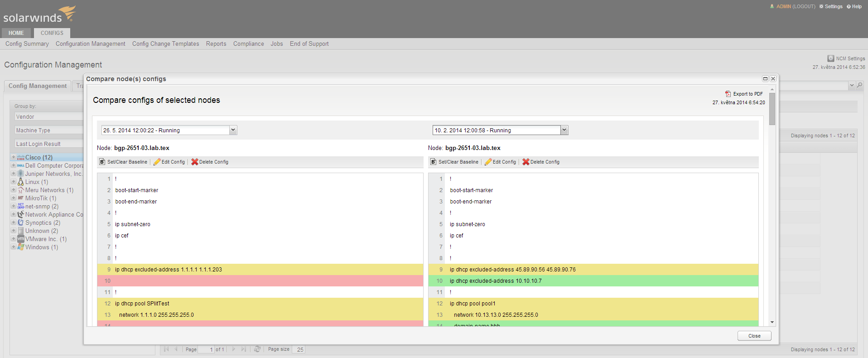Click the Meru Networks vendor icon
Screen dimensions: 868x358
coord(20,190)
